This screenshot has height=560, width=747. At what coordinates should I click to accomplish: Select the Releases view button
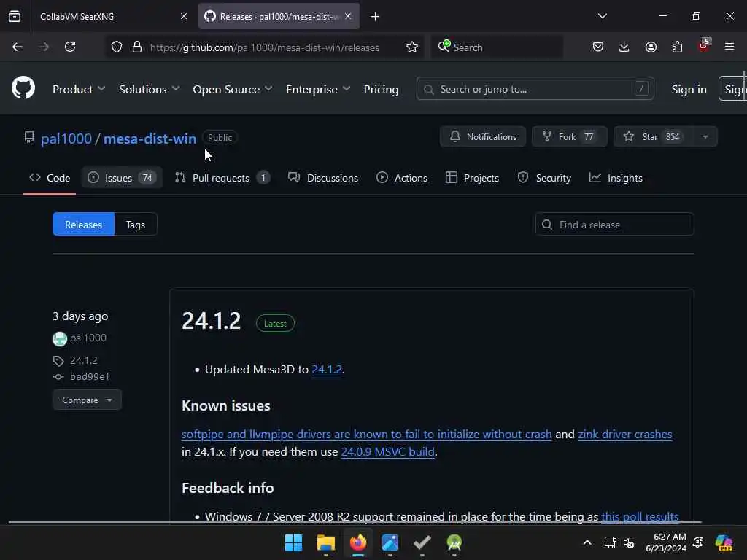coord(83,225)
